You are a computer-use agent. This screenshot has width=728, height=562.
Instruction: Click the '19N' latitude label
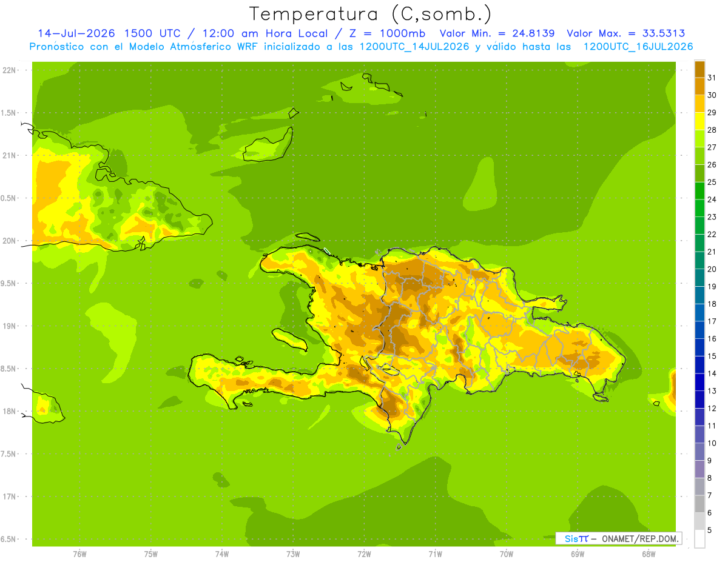[10, 326]
